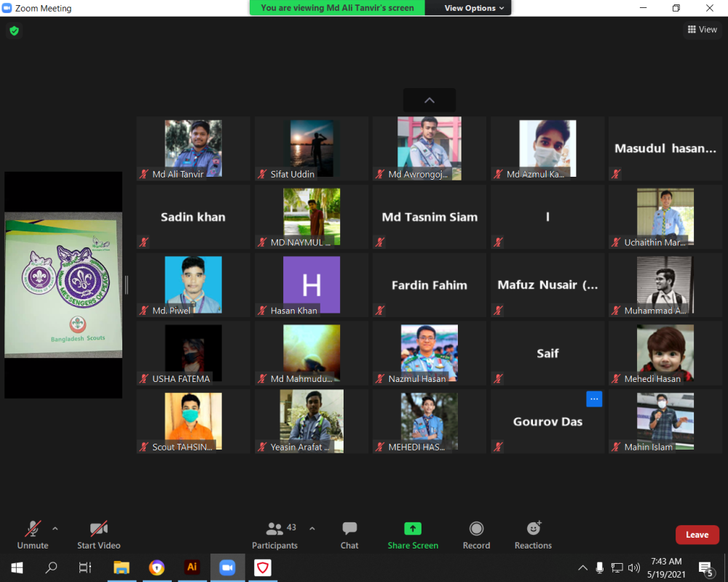Screen dimensions: 728x582
Task: Collapse the video gallery with the chevron
Action: point(429,100)
